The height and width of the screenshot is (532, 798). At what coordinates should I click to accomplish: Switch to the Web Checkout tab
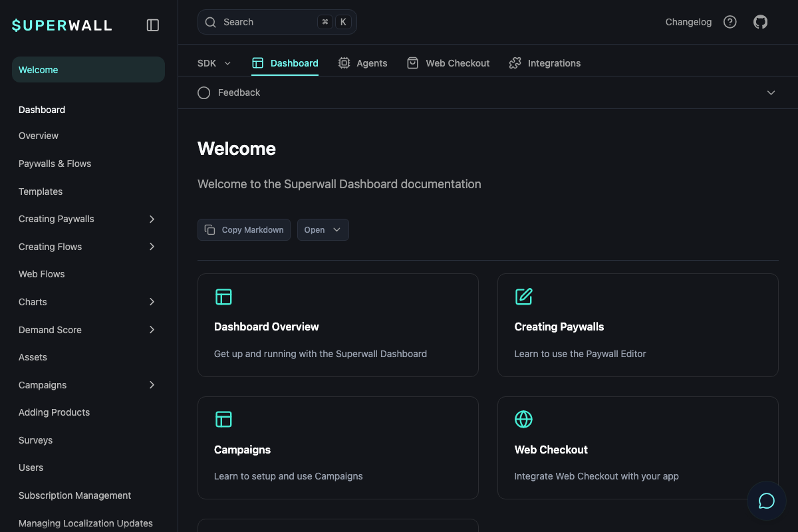click(x=448, y=63)
